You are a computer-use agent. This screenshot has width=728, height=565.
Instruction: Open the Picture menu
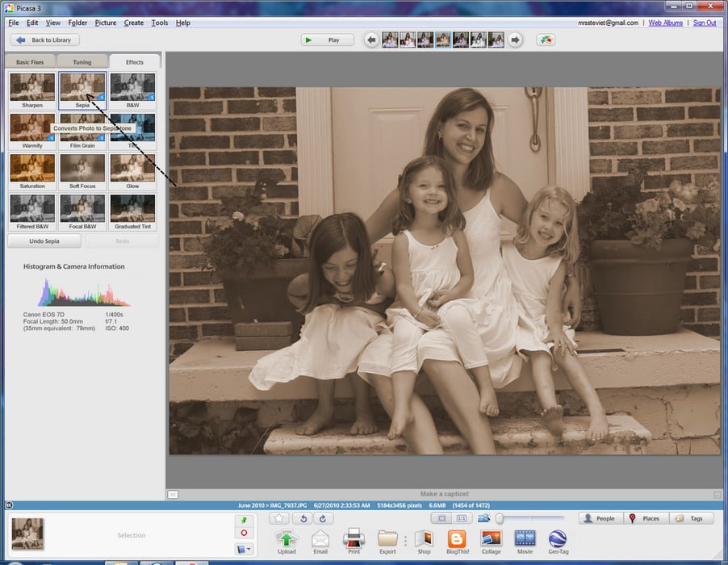point(105,23)
